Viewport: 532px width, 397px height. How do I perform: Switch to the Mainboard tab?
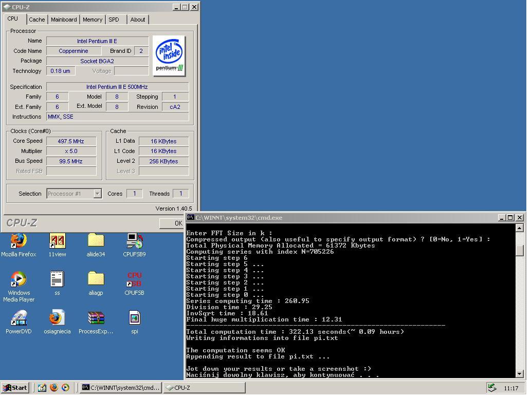(64, 20)
